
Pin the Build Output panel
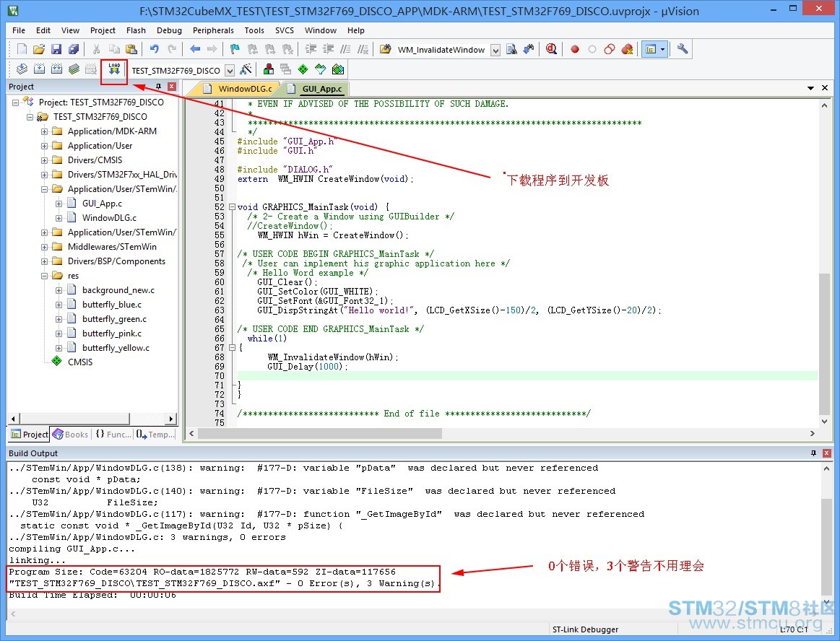click(x=814, y=453)
